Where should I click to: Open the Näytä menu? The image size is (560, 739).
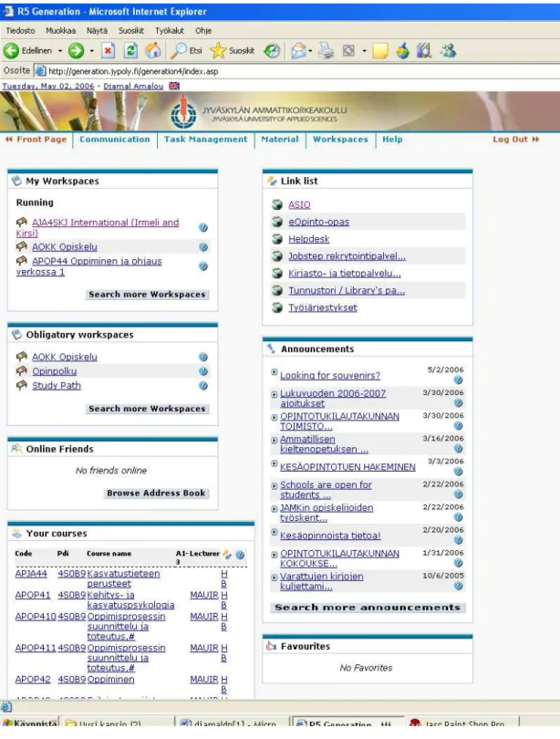97,30
